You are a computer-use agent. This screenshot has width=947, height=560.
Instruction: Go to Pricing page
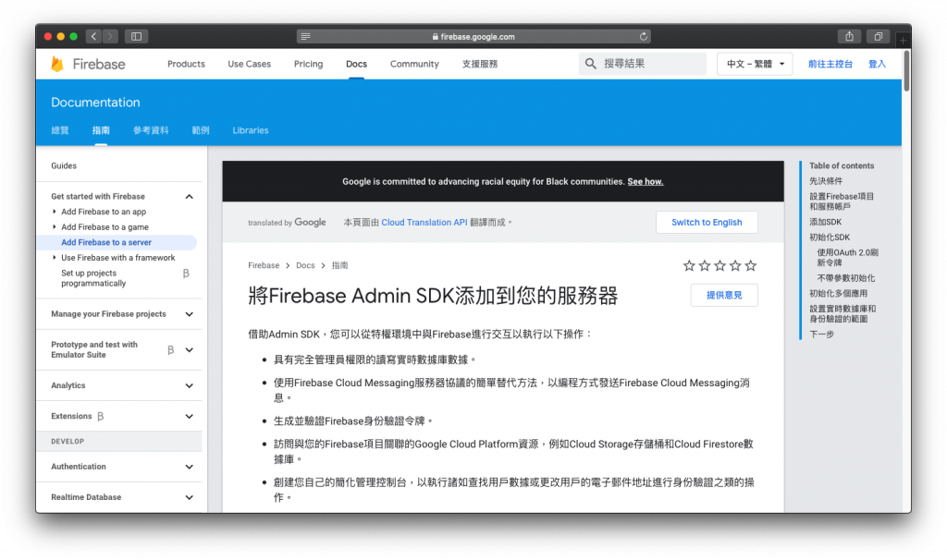309,64
